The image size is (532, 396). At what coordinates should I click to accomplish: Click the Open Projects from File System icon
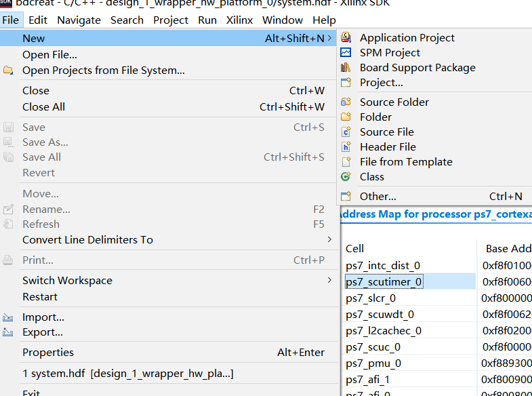[8, 71]
